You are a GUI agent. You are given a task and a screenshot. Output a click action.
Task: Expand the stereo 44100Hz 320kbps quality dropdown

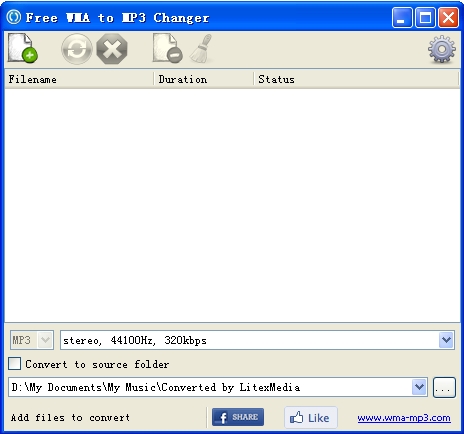pyautogui.click(x=446, y=340)
